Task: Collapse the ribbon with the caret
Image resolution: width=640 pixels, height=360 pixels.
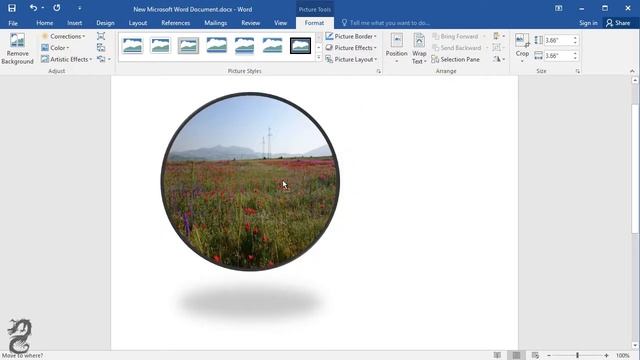Action: click(x=632, y=71)
